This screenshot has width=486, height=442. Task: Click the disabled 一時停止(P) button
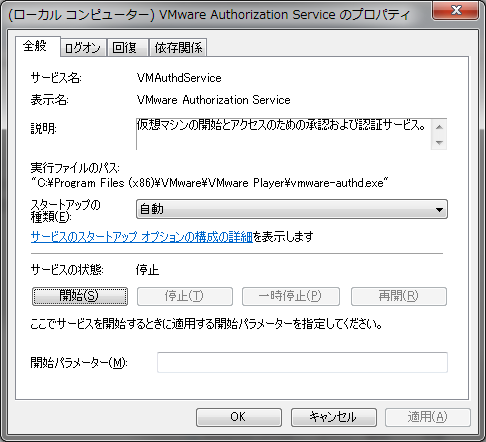(291, 296)
